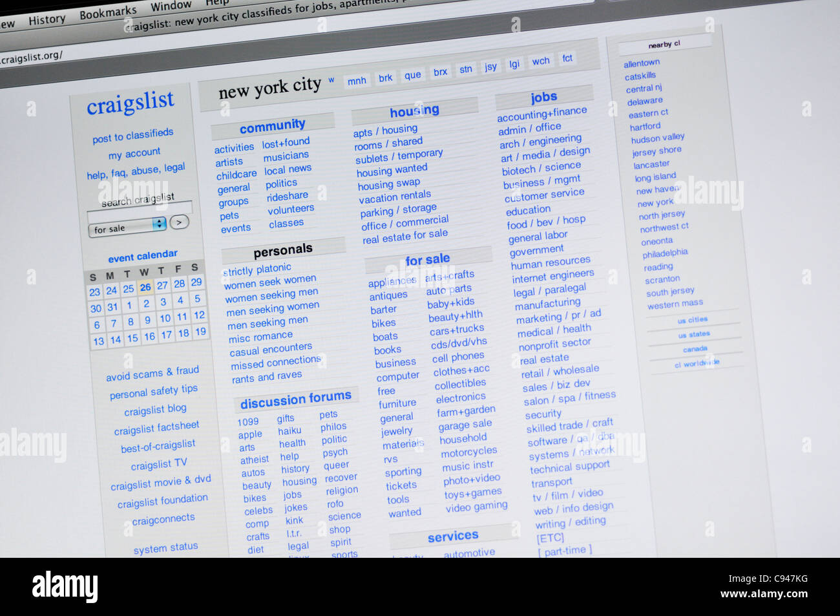Switch to stn borough tab

point(466,69)
